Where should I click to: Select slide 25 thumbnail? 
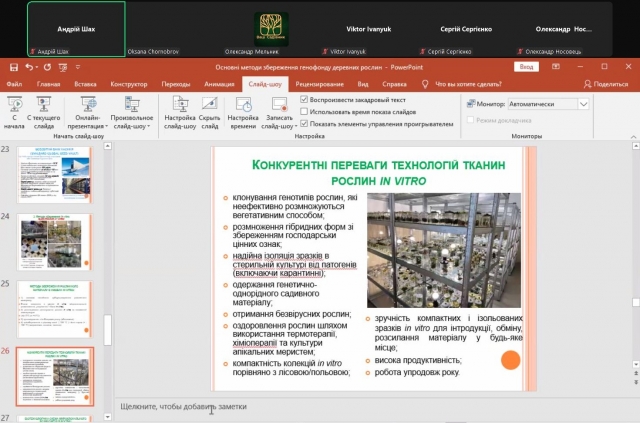click(x=55, y=309)
